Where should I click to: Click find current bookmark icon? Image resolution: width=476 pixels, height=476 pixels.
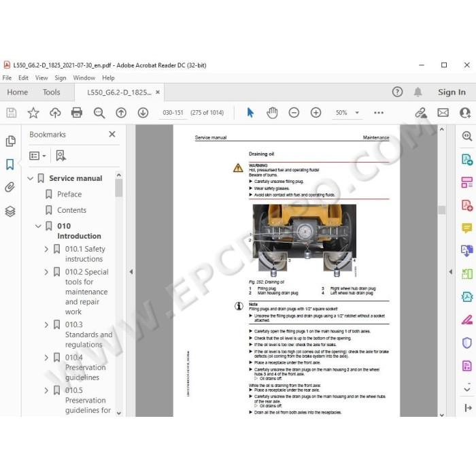(61, 156)
